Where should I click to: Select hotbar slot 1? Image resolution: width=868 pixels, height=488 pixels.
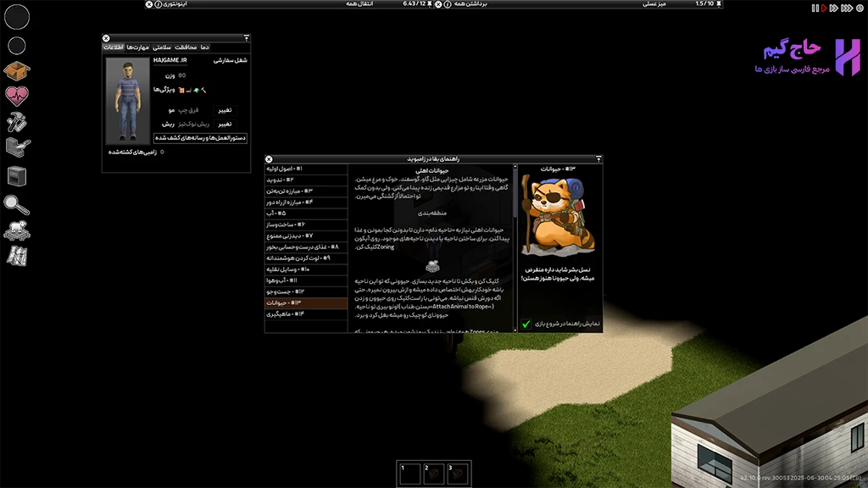[409, 474]
